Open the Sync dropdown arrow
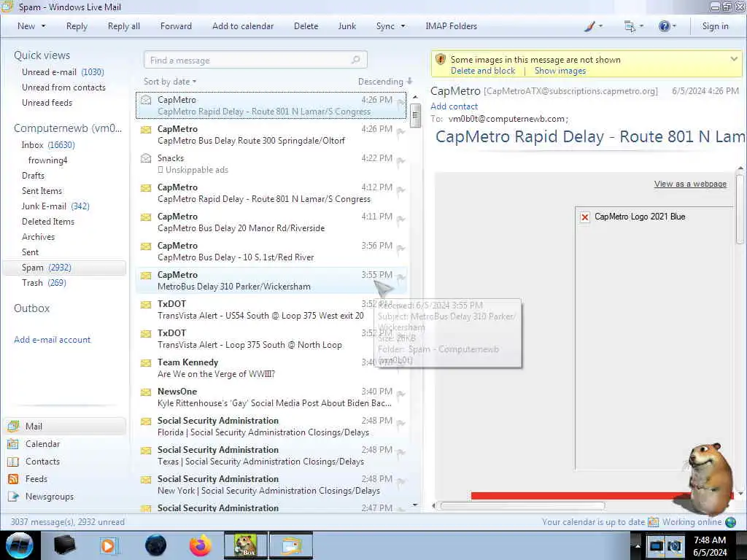This screenshot has height=560, width=747. click(x=403, y=26)
